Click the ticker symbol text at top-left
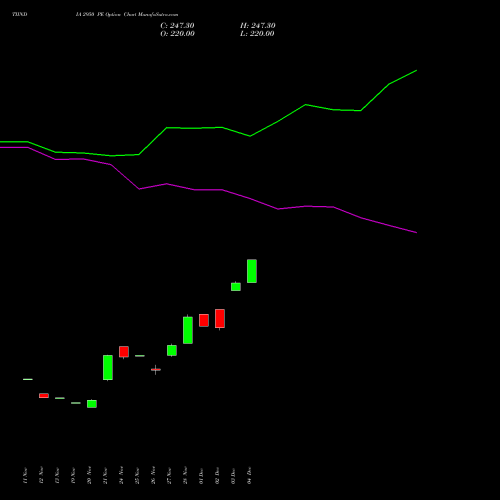This screenshot has height=500, width=500. 20,14
